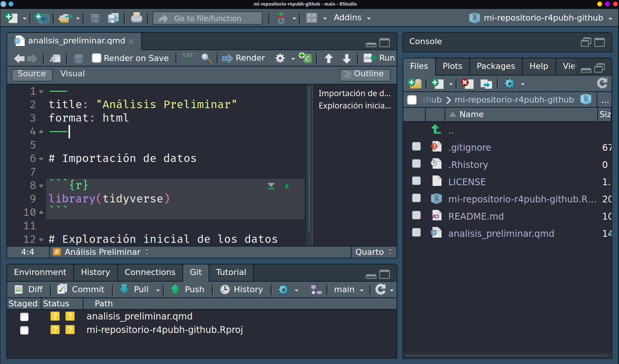Check analisis_preliminar.qmd file checkbox in Files

(416, 232)
